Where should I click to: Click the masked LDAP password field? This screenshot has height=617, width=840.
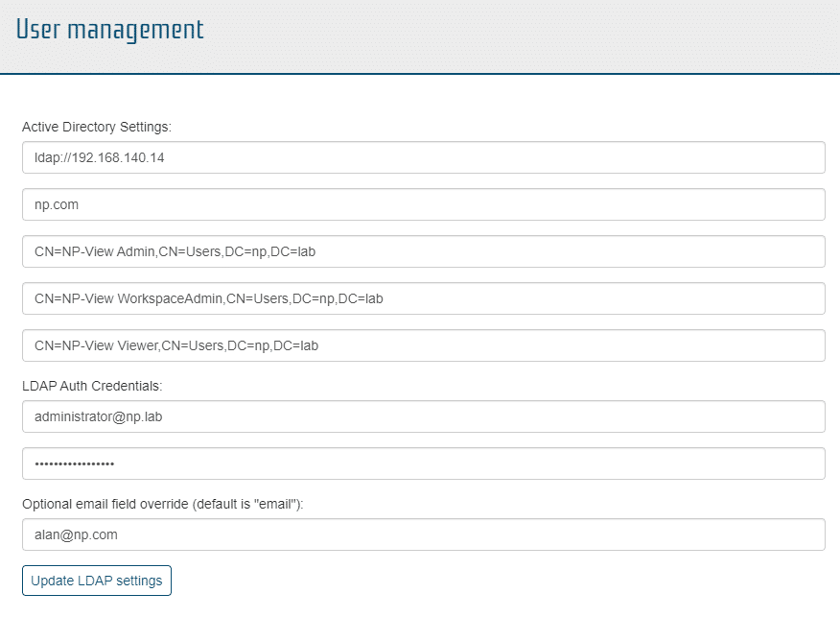click(423, 463)
